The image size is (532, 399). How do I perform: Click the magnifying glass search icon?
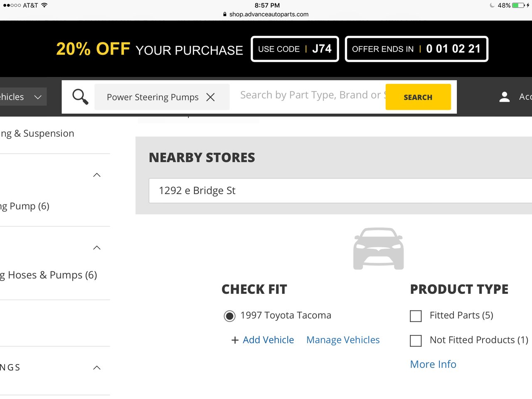tap(80, 97)
